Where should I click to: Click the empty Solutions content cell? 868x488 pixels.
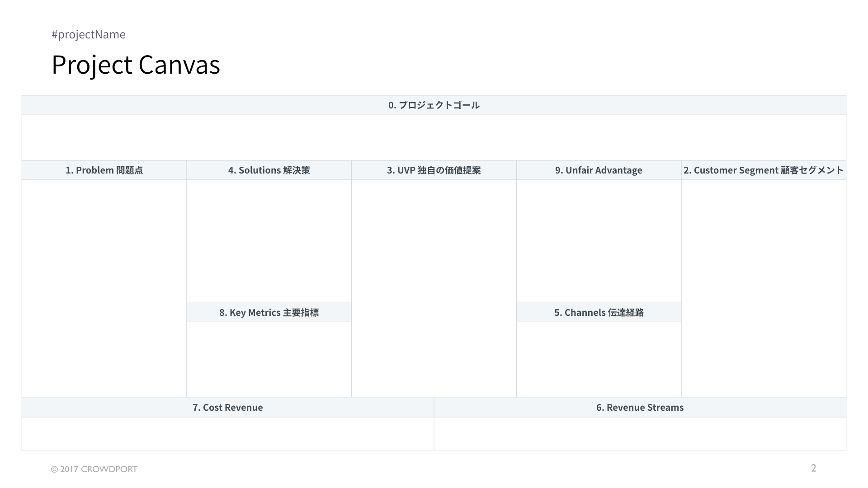[269, 241]
